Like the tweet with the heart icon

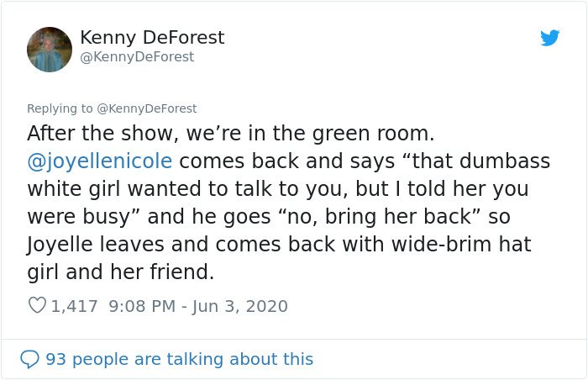coord(37,305)
